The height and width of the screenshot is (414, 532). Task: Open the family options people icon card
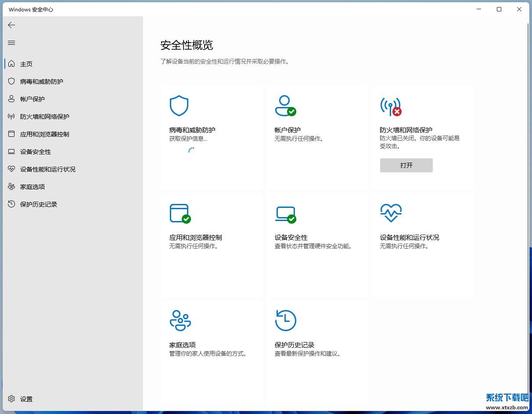click(x=180, y=320)
